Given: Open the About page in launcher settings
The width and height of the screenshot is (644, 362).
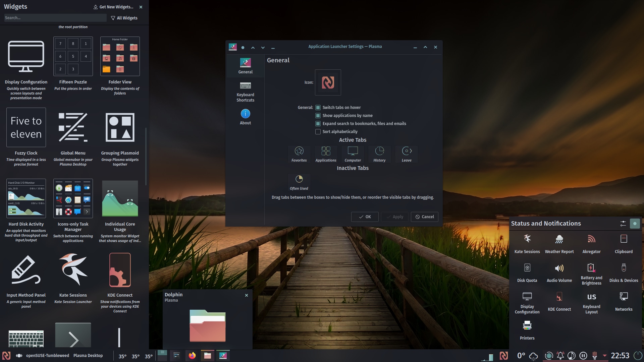Looking at the screenshot, I should click(245, 117).
